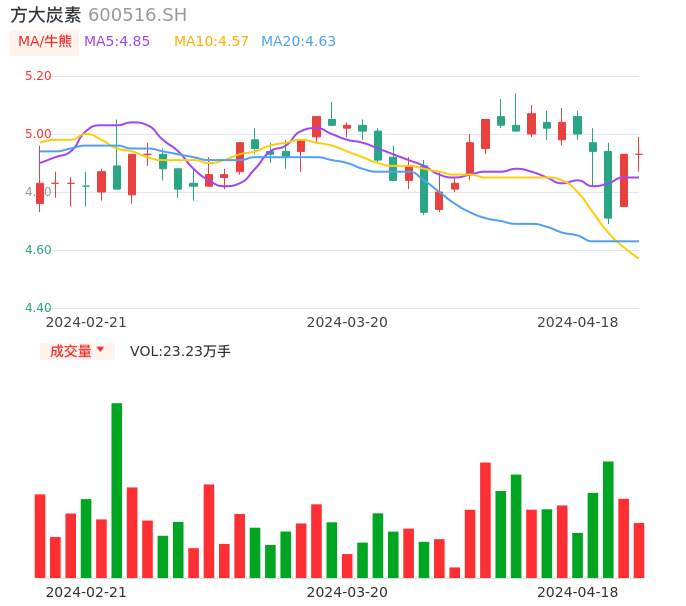Viewport: 686px width, 606px height.
Task: Click the 2024-02-21 date under price chart
Action: [86, 322]
